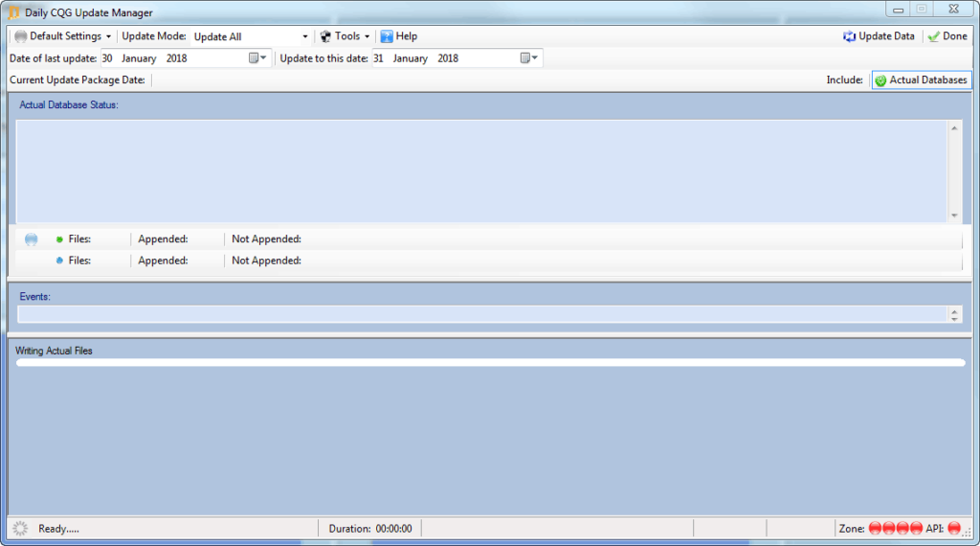The width and height of the screenshot is (980, 546).
Task: Click the Tools wrench icon
Action: coord(325,36)
